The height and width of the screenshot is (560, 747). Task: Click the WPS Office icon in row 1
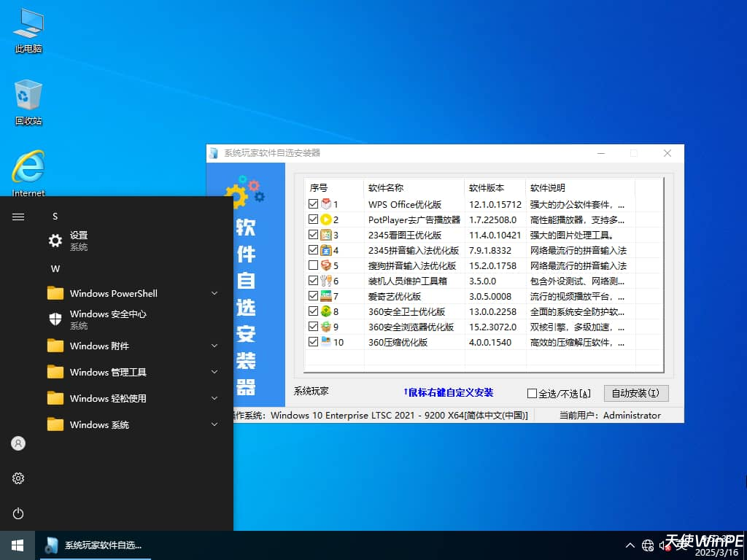point(326,204)
